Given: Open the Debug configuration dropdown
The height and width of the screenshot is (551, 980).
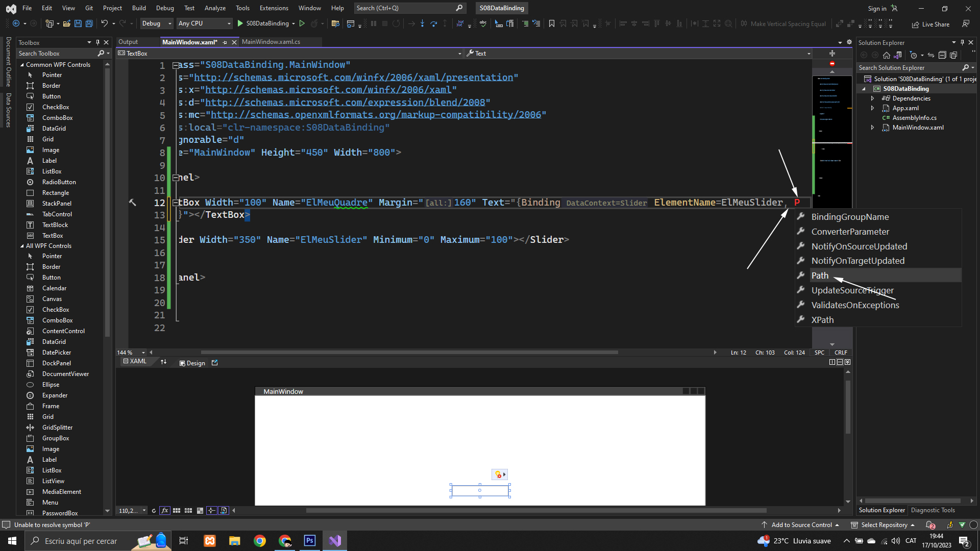Looking at the screenshot, I should pos(157,23).
